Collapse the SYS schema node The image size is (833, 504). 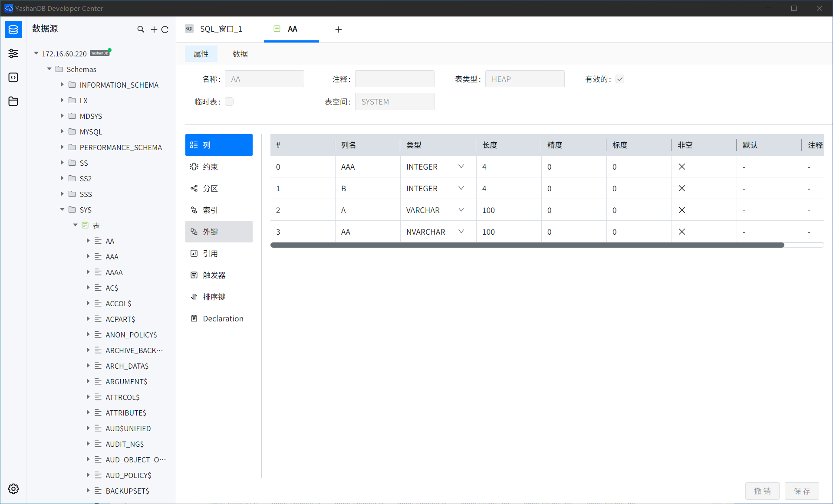point(62,209)
